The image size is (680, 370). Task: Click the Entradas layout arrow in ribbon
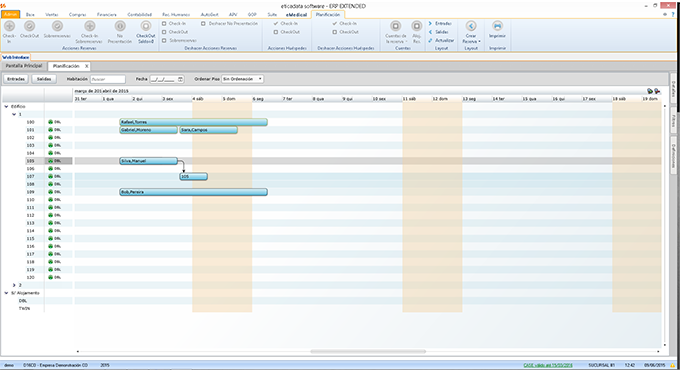tap(430, 23)
